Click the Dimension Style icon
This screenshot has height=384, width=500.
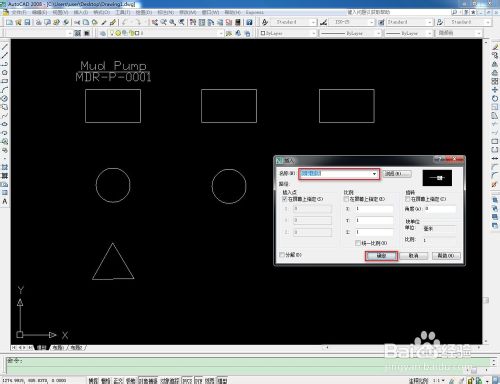pyautogui.click(x=323, y=22)
